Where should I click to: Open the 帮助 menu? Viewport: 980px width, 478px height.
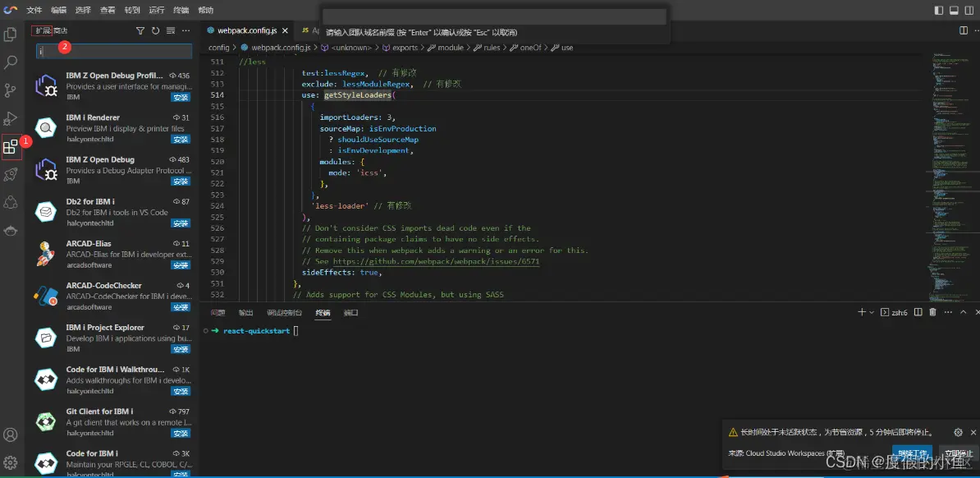tap(205, 10)
